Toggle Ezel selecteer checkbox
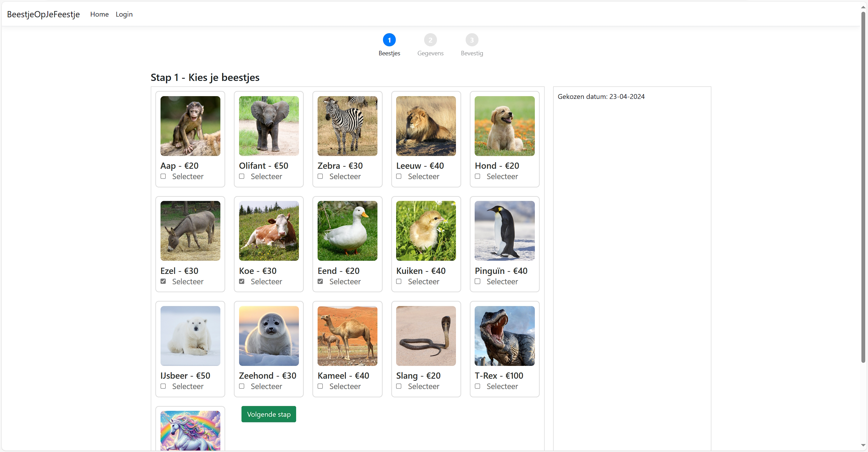Image resolution: width=868 pixels, height=452 pixels. [163, 281]
